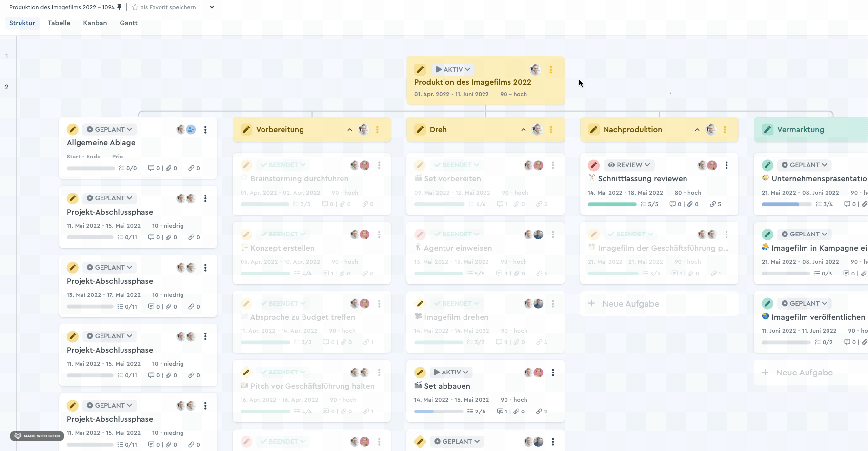Open three-dot menu on Nachproduktion column
This screenshot has width=868, height=451.
725,130
